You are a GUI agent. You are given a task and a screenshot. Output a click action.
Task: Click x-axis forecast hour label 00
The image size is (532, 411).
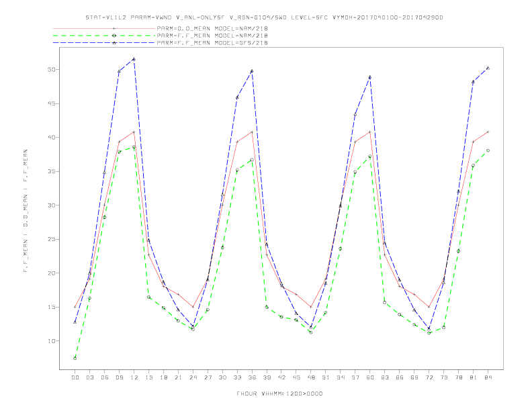[x=75, y=377]
